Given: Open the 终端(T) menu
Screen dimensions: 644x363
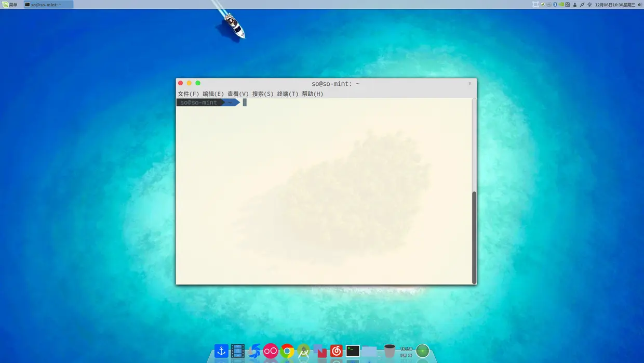Looking at the screenshot, I should (288, 94).
